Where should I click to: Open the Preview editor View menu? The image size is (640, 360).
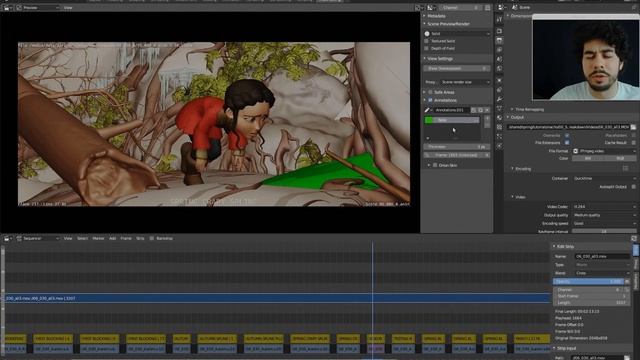click(x=68, y=7)
